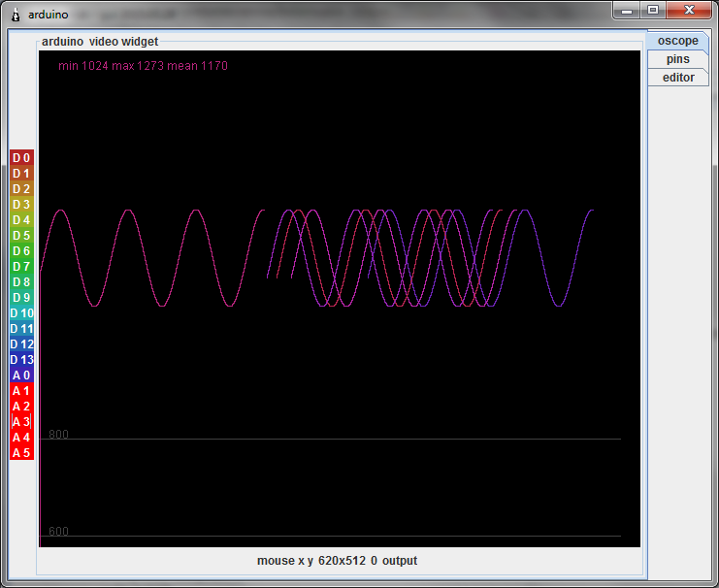719x588 pixels.
Task: Switch to the oscope tab
Action: (677, 41)
